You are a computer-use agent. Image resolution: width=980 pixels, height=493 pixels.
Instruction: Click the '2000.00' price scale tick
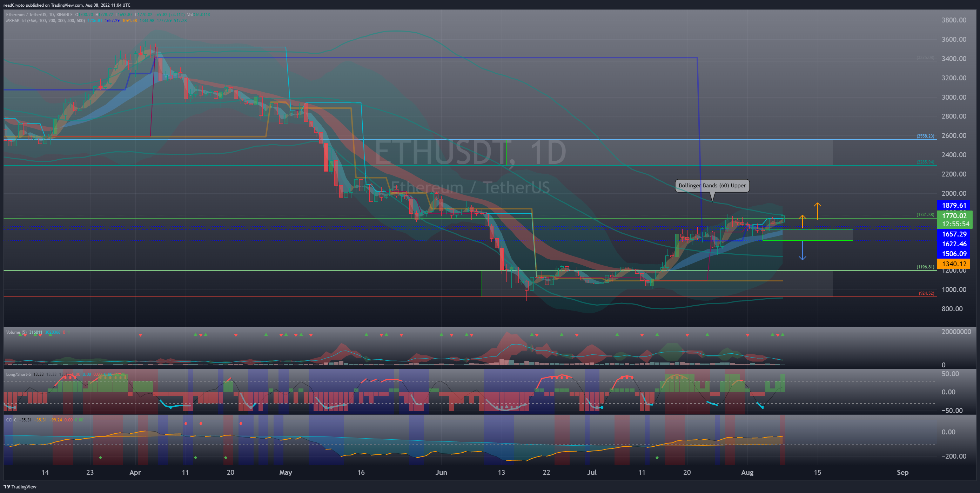954,193
